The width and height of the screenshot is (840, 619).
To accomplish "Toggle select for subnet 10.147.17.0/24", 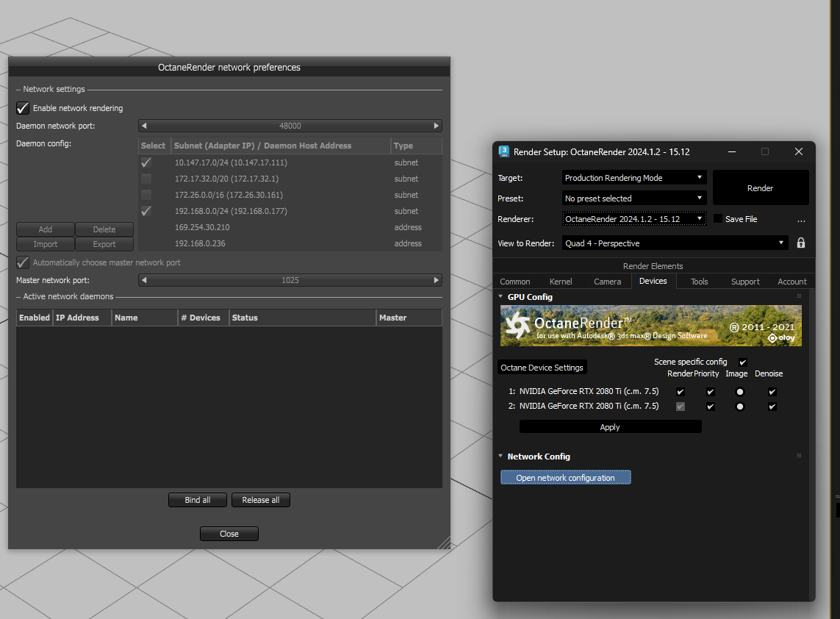I will [146, 162].
